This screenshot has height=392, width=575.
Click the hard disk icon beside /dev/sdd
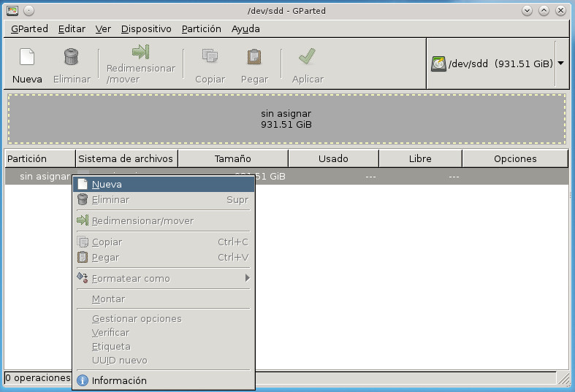click(438, 64)
